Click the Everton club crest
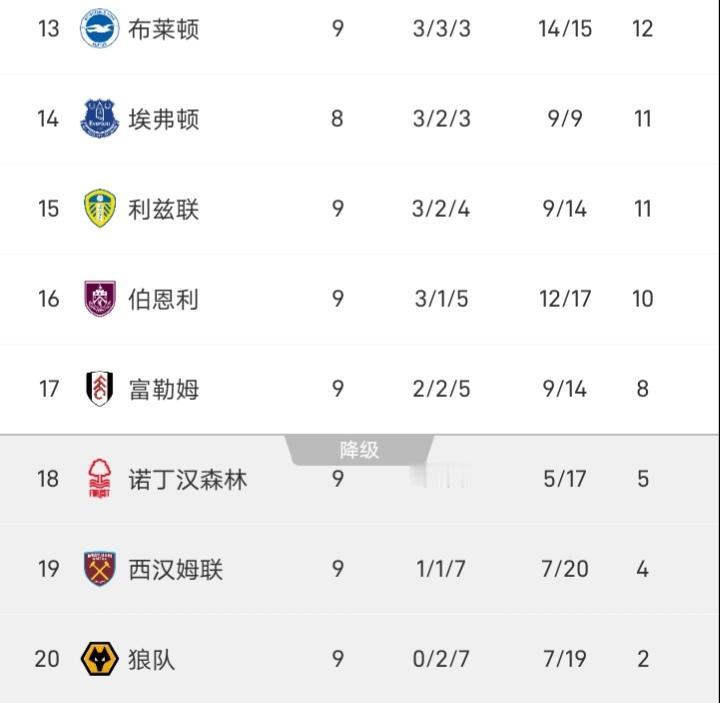The image size is (720, 703). coord(100,118)
